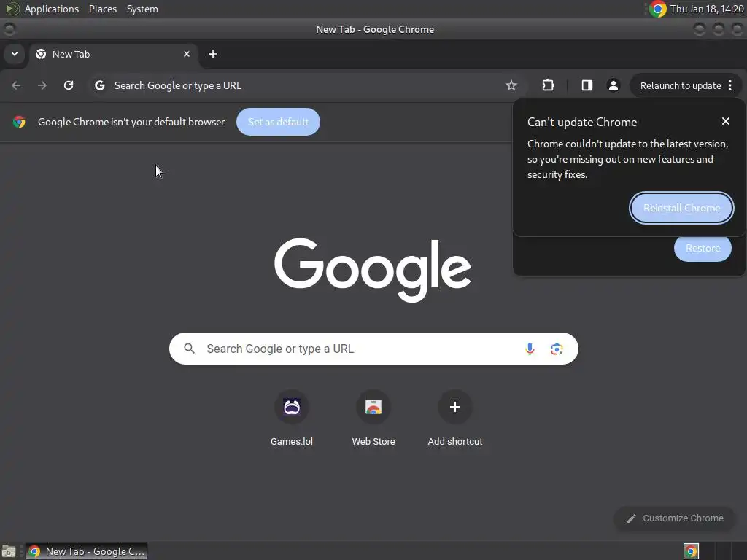The height and width of the screenshot is (560, 747).
Task: Close the New Tab tab
Action: (x=187, y=54)
